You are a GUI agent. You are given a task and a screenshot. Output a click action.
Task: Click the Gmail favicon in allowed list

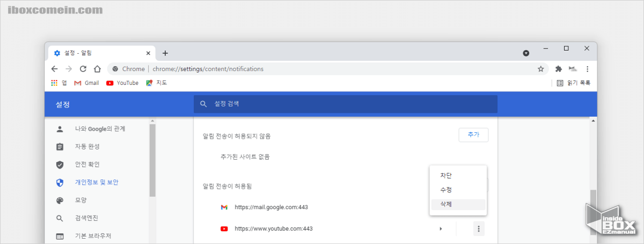point(224,207)
